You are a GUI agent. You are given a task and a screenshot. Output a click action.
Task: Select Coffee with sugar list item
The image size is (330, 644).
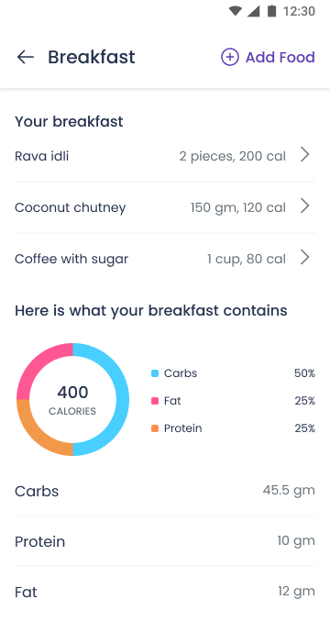[165, 259]
